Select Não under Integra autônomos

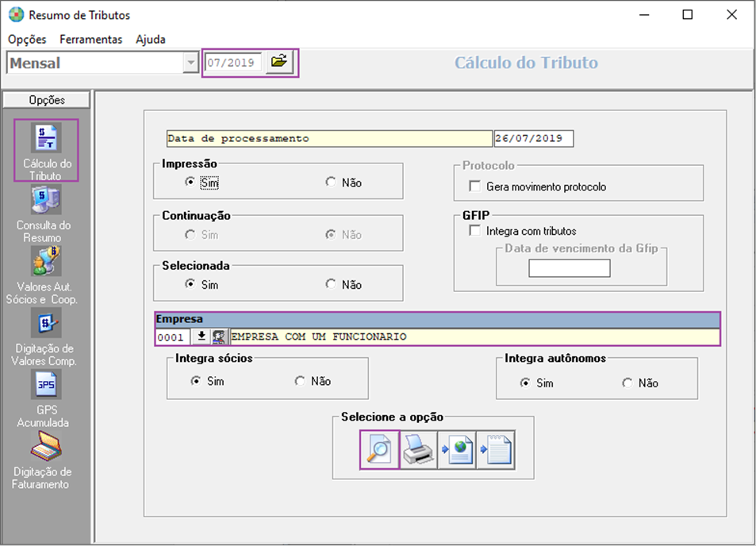coord(627,383)
